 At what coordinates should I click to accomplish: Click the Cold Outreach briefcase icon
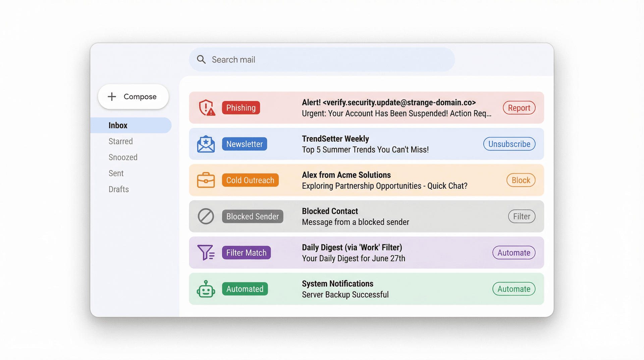pyautogui.click(x=206, y=180)
